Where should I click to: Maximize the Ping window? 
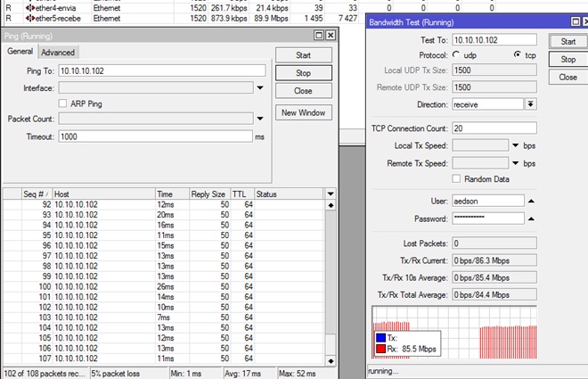[x=319, y=36]
